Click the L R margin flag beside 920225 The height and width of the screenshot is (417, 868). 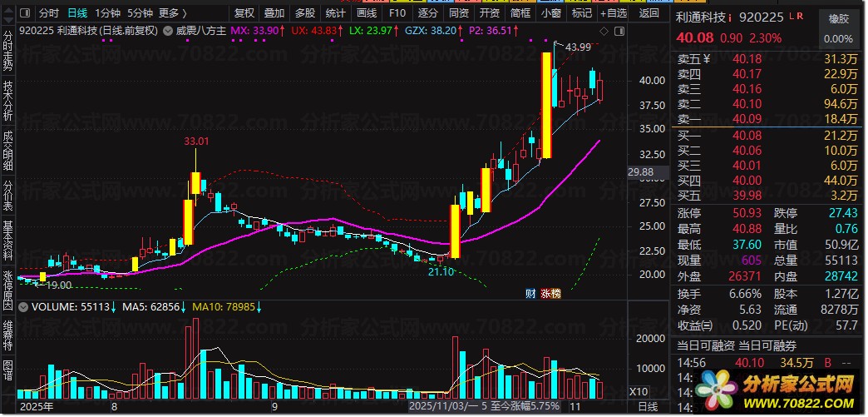pyautogui.click(x=796, y=17)
